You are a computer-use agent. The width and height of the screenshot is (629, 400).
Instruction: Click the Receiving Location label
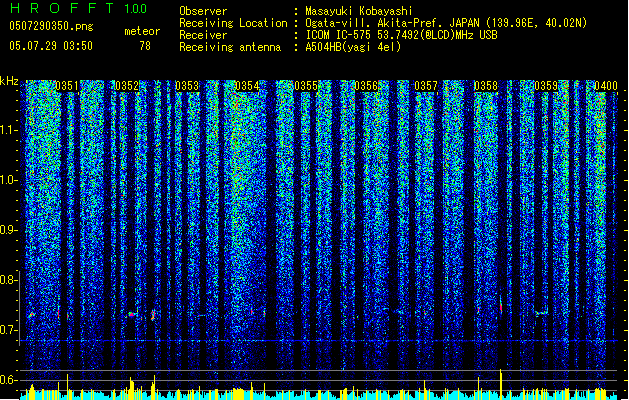coord(233,23)
